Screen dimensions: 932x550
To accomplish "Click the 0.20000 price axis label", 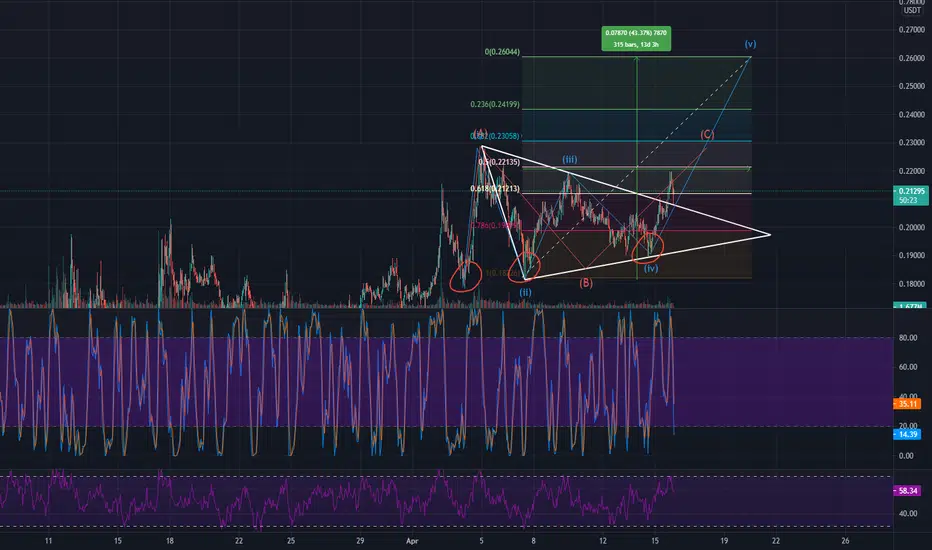I will [x=912, y=228].
